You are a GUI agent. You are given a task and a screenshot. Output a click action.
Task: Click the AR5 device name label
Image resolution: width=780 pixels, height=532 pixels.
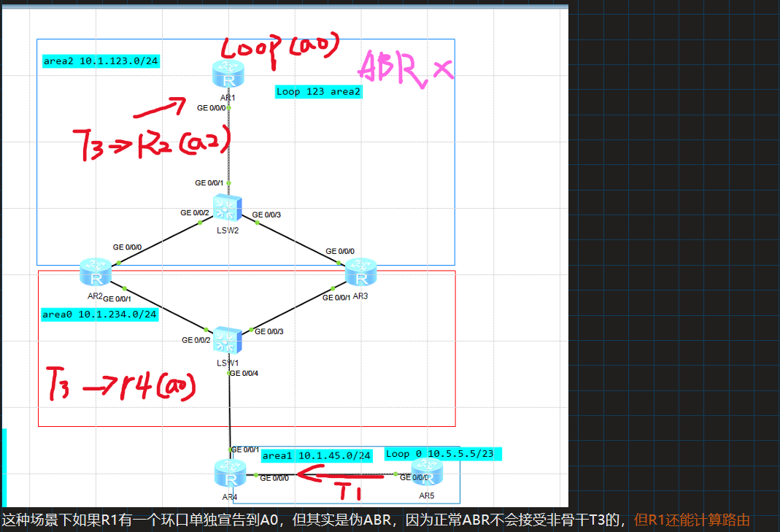point(427,496)
